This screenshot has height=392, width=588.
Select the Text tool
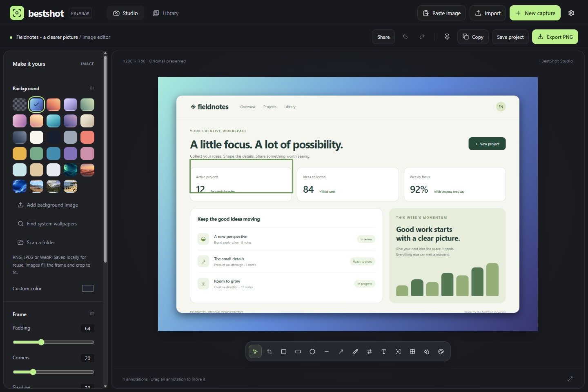(384, 352)
